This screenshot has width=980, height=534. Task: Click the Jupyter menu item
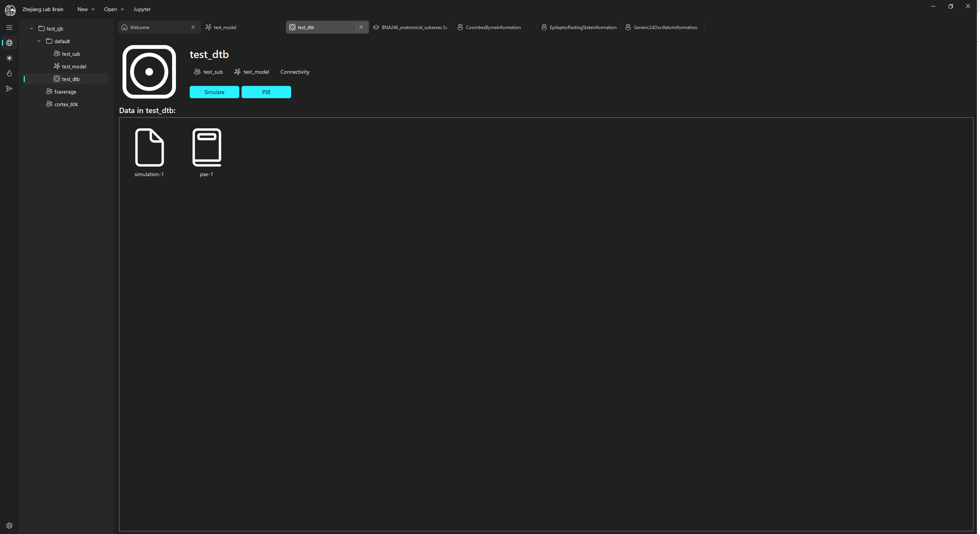tap(142, 9)
